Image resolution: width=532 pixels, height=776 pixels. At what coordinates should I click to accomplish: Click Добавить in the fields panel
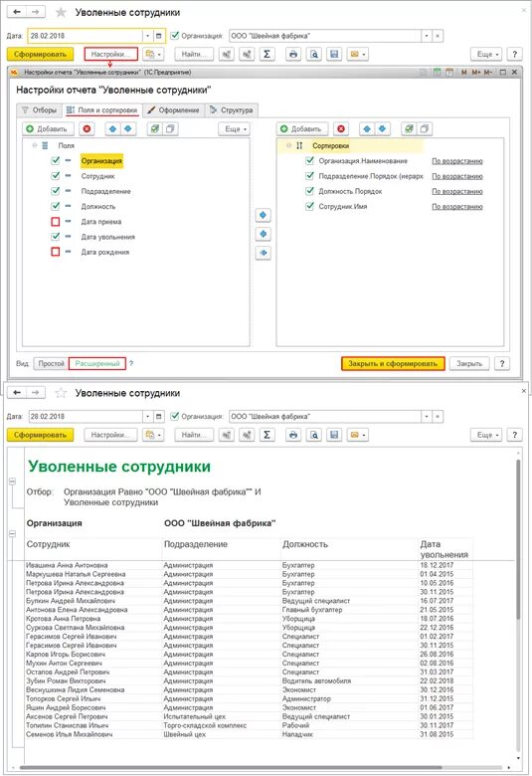pyautogui.click(x=48, y=128)
